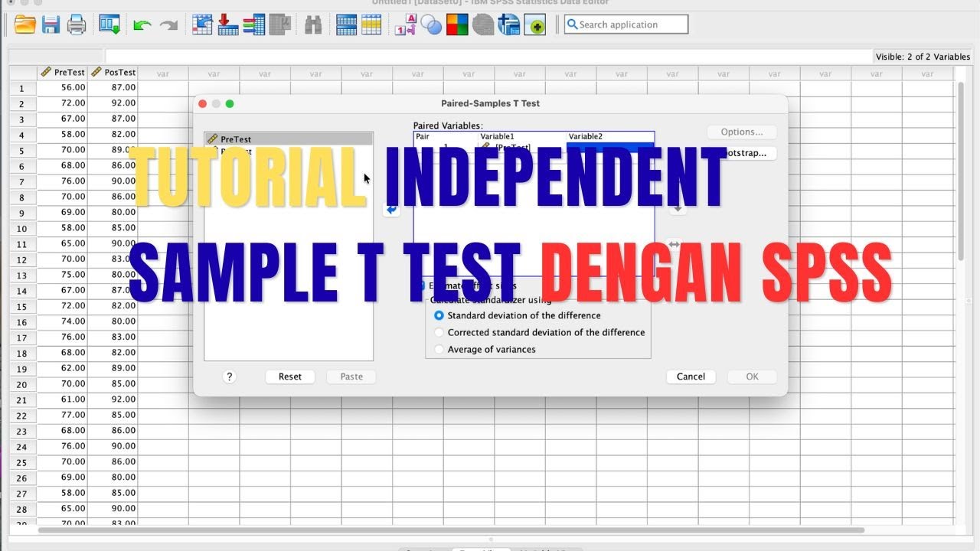Click the Open data document folder icon

click(x=25, y=25)
